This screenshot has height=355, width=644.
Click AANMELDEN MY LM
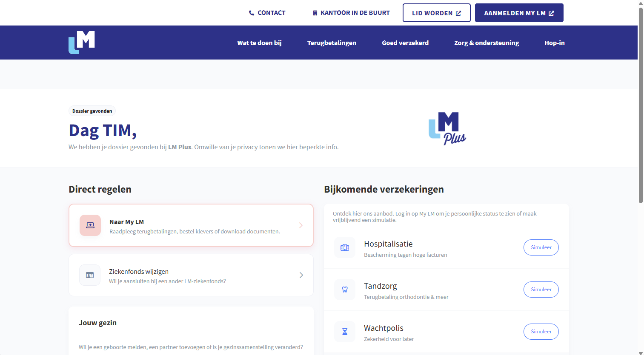coord(519,12)
